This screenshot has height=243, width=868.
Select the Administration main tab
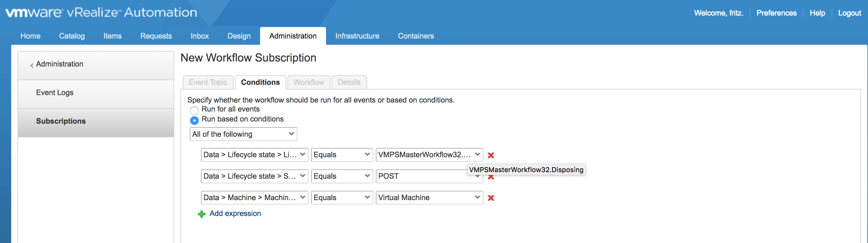[293, 36]
